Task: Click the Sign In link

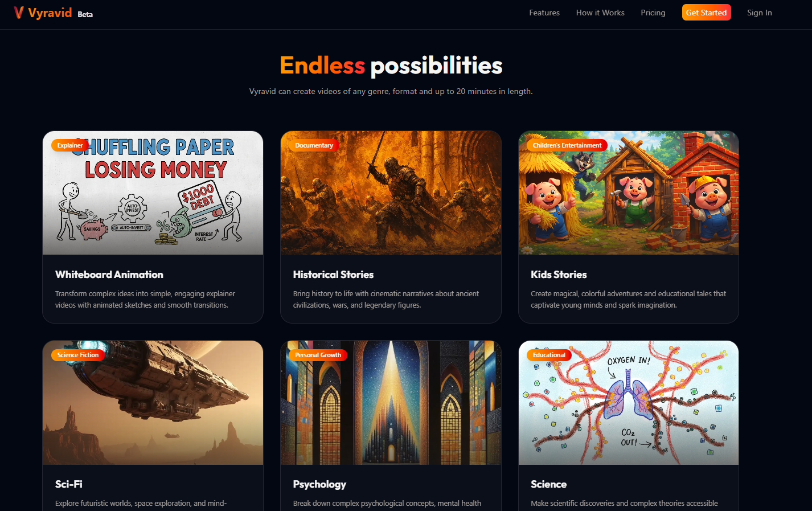Action: click(760, 13)
